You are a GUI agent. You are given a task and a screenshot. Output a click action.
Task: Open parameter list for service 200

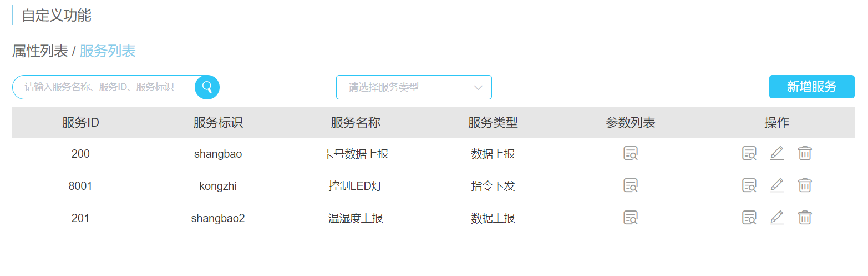click(631, 154)
